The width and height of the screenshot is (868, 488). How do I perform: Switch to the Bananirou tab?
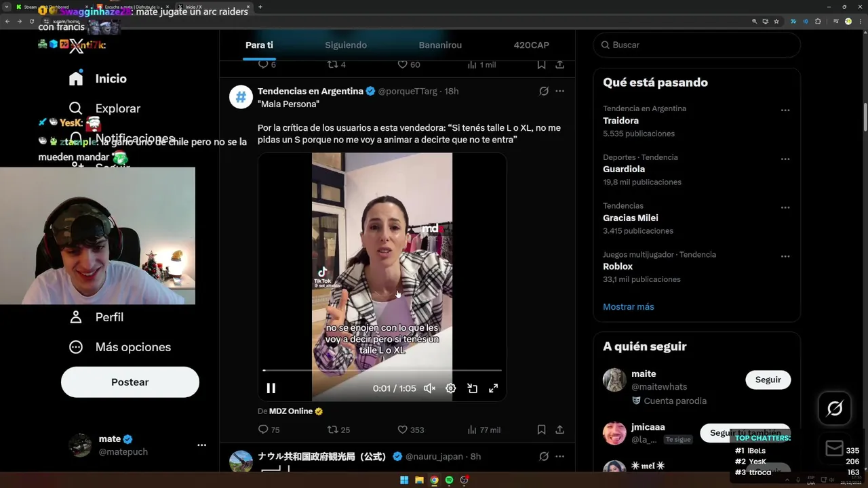(x=440, y=45)
